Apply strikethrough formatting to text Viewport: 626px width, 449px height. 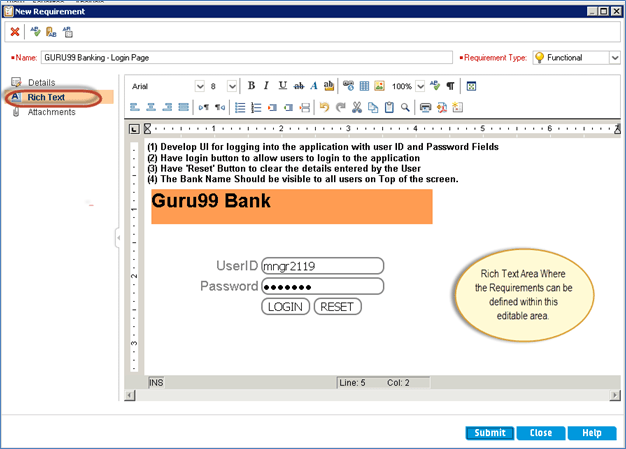click(299, 86)
